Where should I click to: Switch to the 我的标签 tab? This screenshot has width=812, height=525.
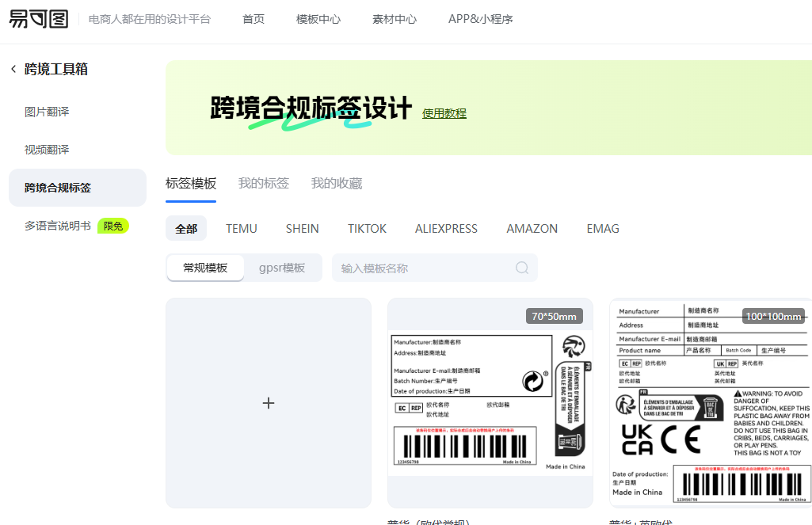(264, 183)
